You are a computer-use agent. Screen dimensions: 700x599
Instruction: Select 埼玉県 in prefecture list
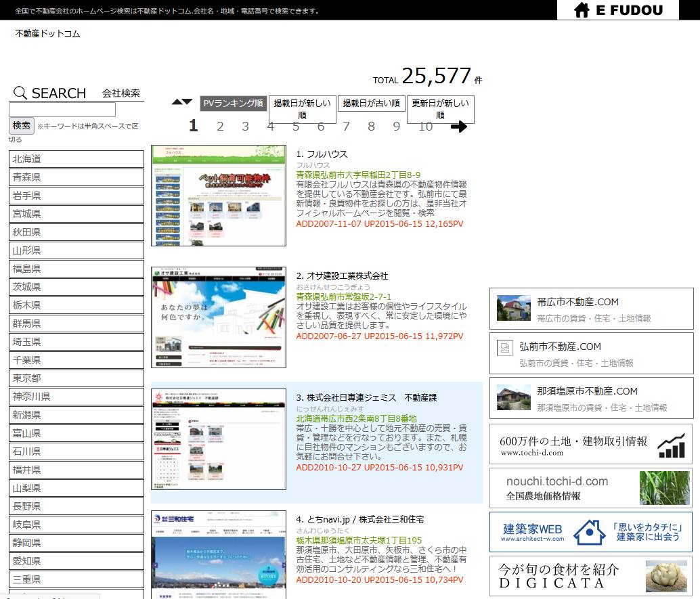click(76, 342)
